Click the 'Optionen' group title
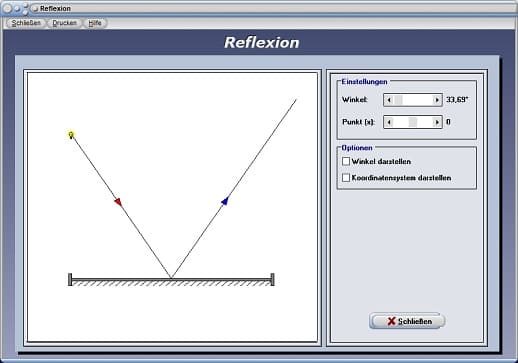 pos(357,148)
